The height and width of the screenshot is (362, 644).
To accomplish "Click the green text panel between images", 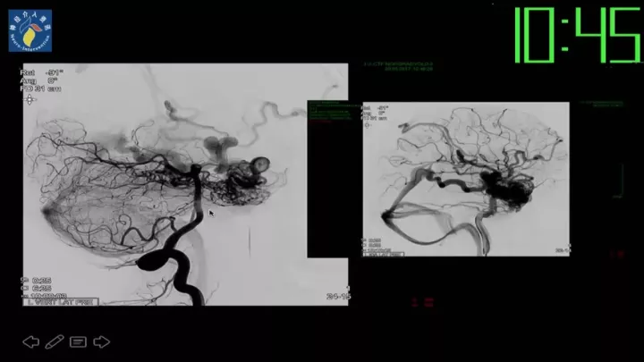I will [333, 113].
